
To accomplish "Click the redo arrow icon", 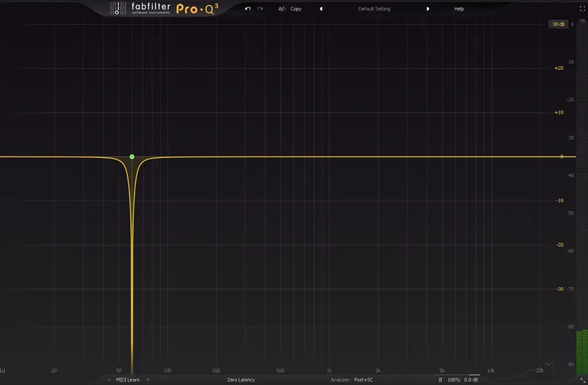I will tap(260, 9).
